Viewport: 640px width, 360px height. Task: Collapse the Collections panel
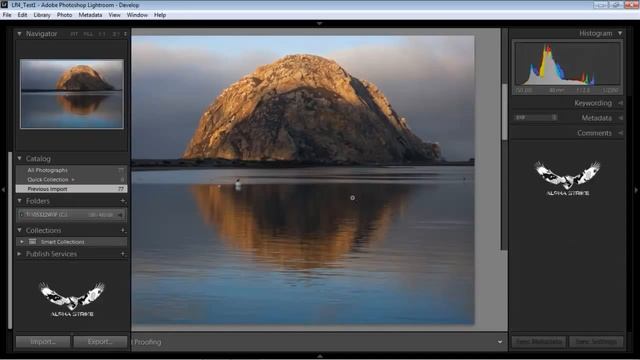(19, 230)
